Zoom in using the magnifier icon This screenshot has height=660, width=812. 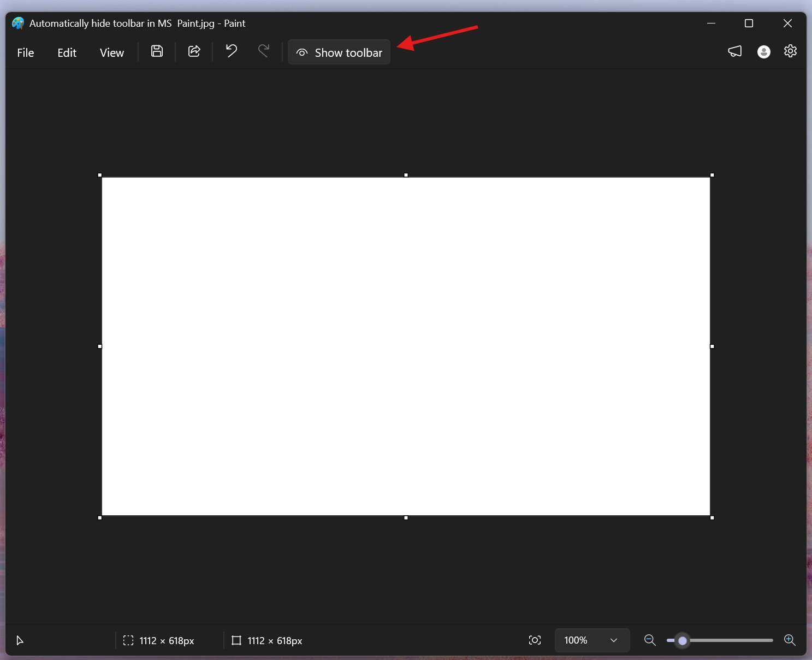(x=790, y=640)
